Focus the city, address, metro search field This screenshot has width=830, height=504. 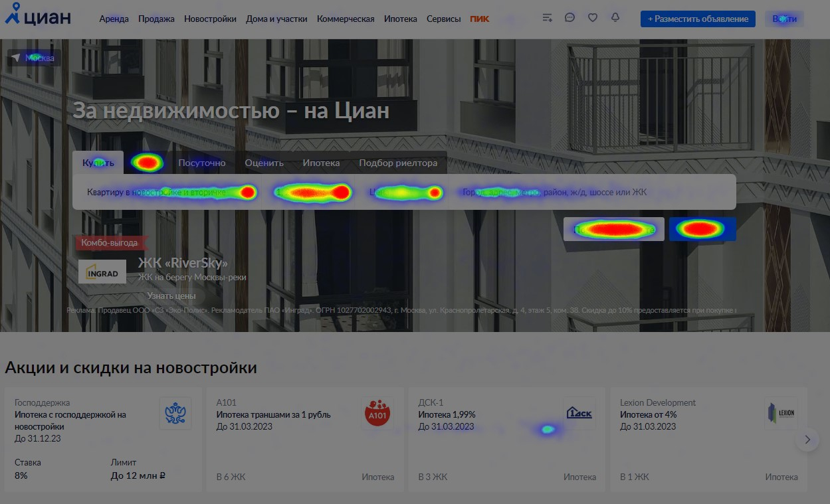(x=593, y=193)
